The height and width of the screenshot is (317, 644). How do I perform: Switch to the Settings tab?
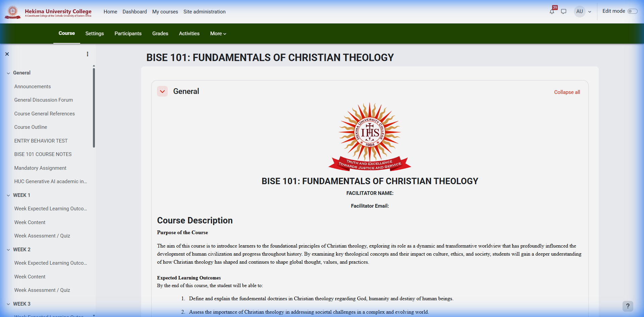coord(95,34)
